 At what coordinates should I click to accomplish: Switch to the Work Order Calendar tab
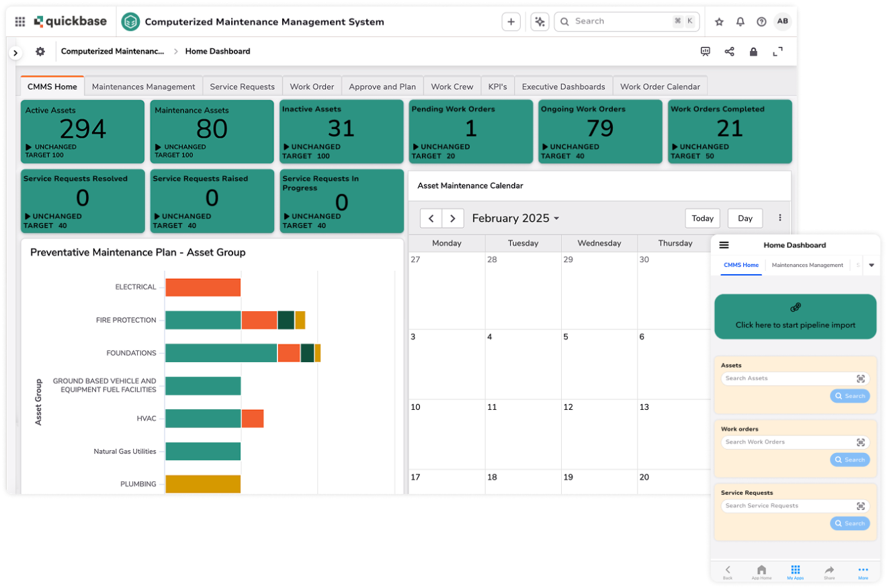point(659,86)
